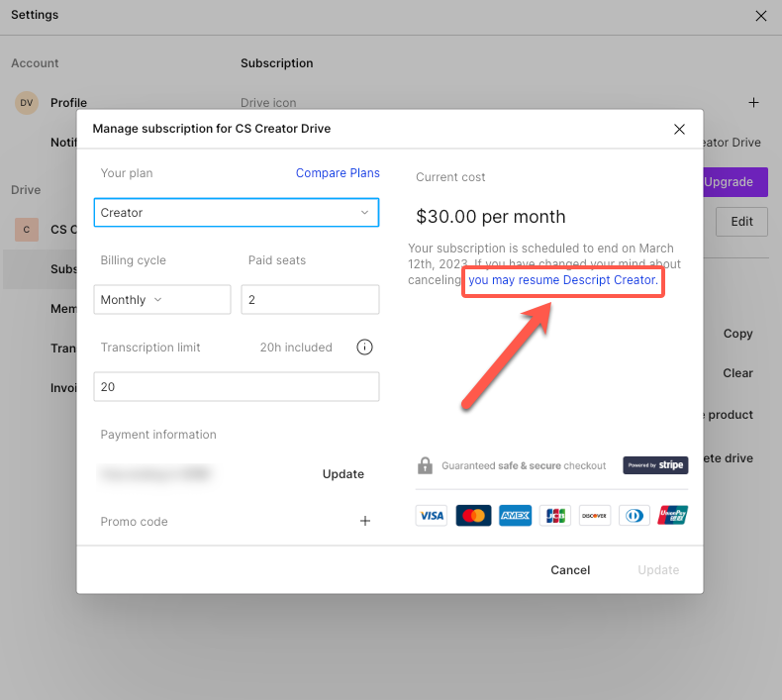The image size is (782, 700).
Task: Click the Paid seats input field
Action: [310, 299]
